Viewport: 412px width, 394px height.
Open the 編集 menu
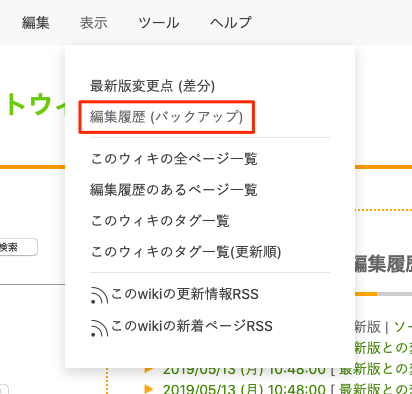coord(35,23)
